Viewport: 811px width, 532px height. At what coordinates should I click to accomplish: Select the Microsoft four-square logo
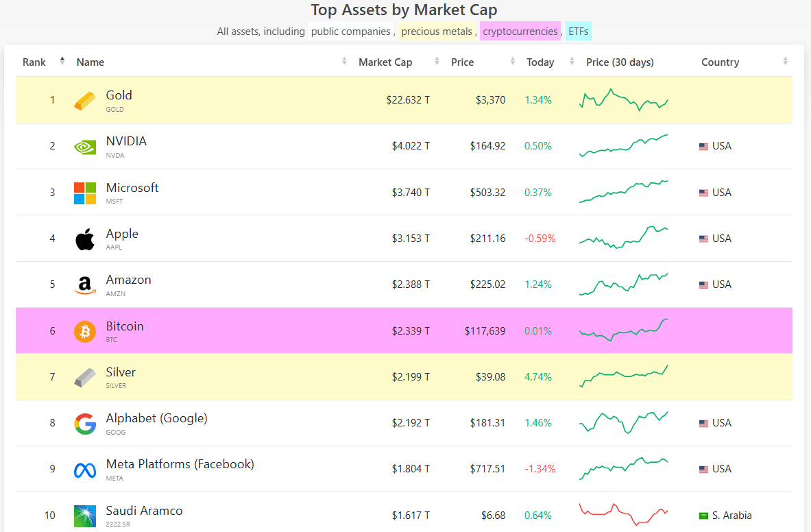(85, 193)
